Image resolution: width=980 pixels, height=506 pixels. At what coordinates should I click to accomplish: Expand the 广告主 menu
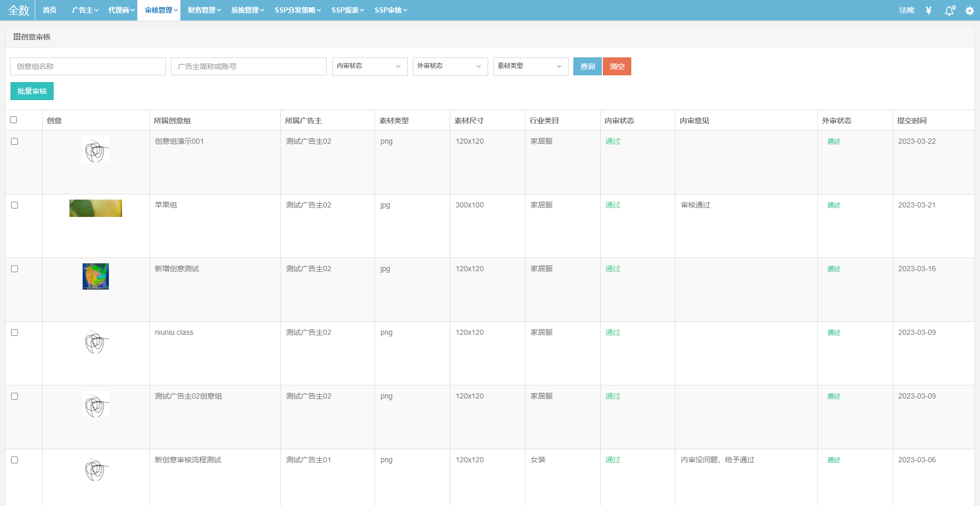click(x=85, y=11)
